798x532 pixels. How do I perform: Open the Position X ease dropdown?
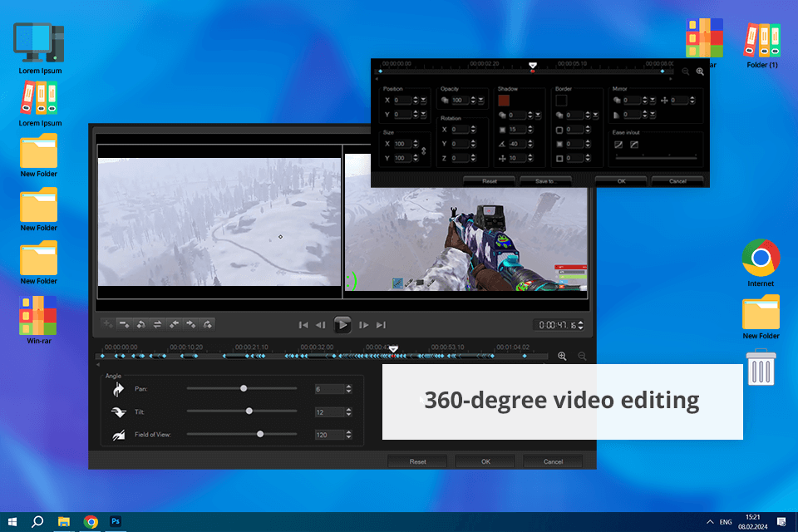pyautogui.click(x=423, y=101)
